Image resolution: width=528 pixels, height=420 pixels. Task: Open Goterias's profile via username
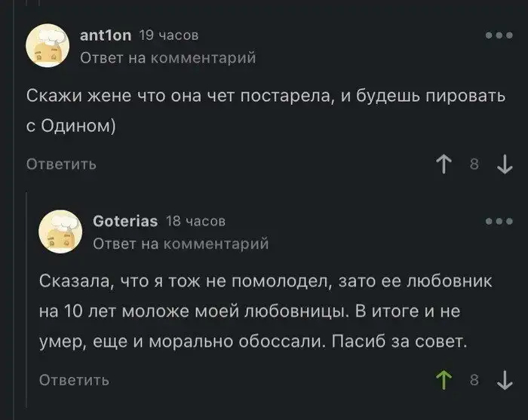[125, 221]
